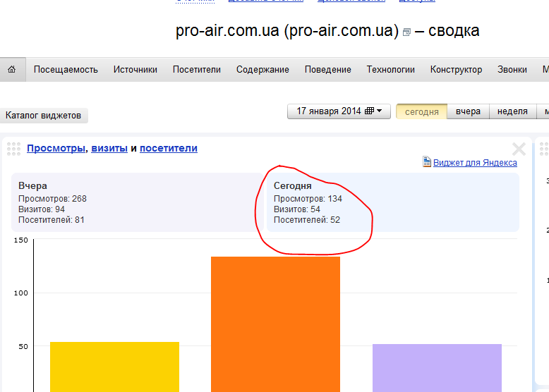Select the вчера period

point(468,111)
